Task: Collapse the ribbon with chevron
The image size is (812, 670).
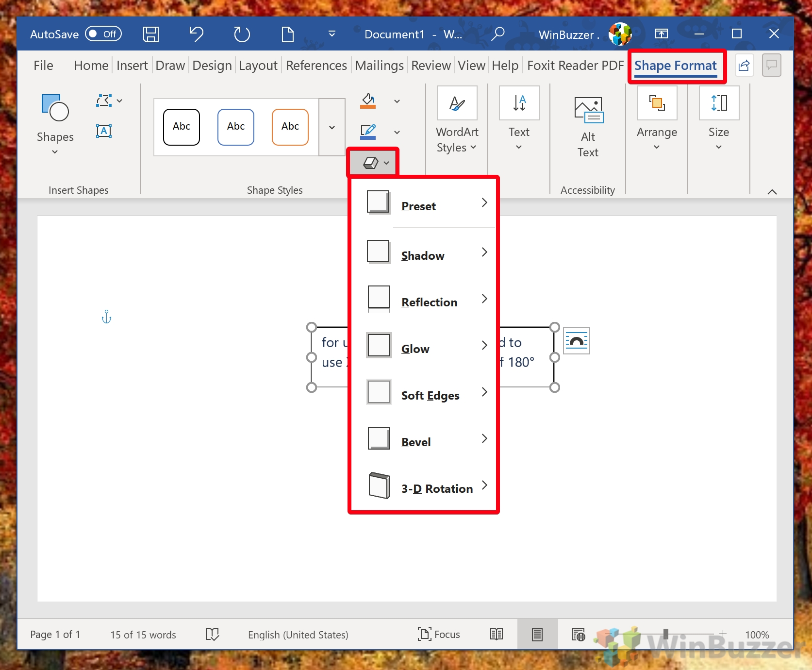Action: pyautogui.click(x=772, y=192)
